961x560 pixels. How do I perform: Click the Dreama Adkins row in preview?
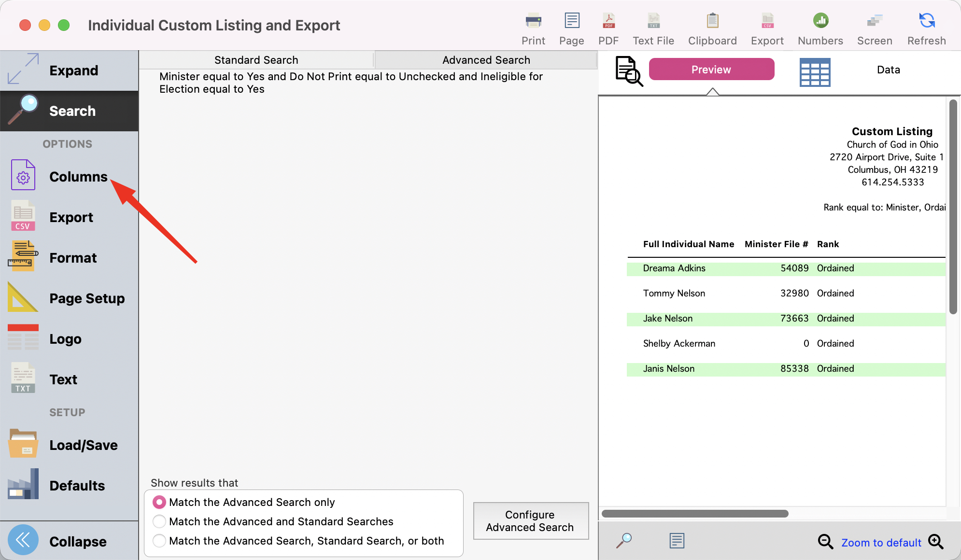(786, 268)
